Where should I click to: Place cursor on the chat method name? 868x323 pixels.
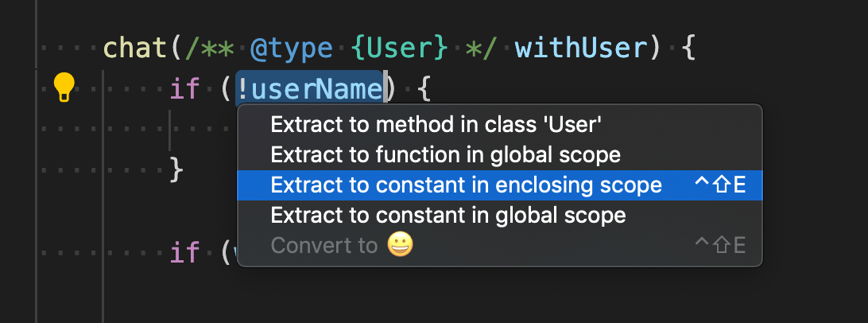134,49
